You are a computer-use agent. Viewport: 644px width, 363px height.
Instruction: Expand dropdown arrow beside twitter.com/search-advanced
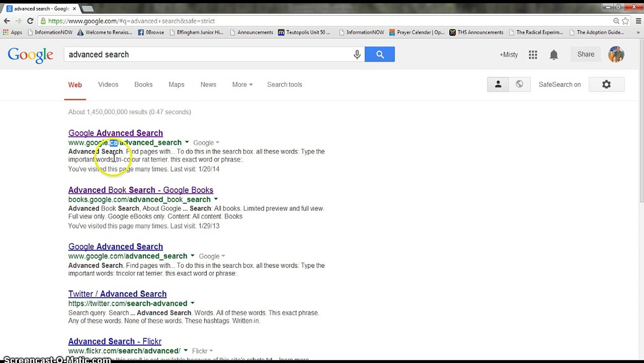click(192, 303)
